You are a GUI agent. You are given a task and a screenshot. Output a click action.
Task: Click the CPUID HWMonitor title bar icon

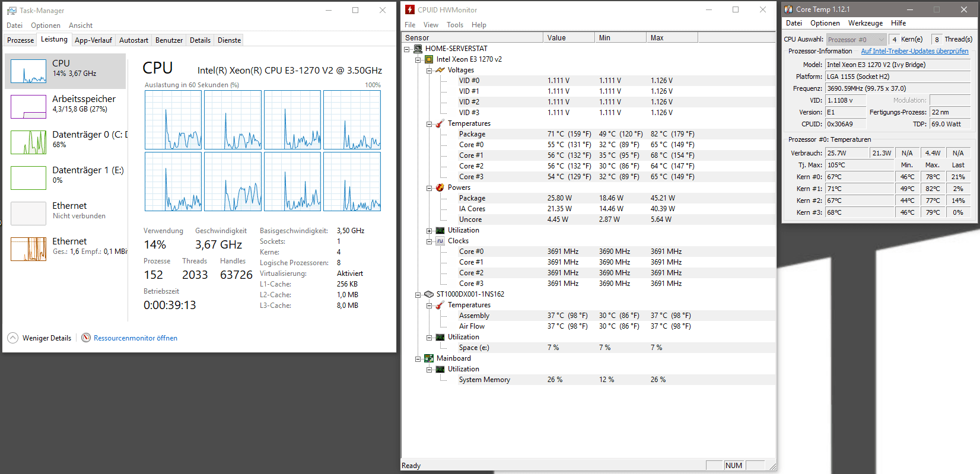tap(410, 9)
